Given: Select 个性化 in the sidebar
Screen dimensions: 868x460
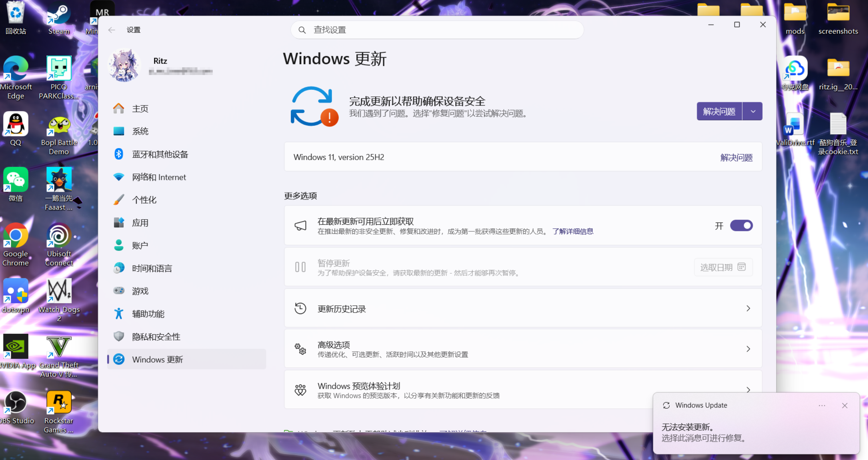Looking at the screenshot, I should [x=186, y=200].
